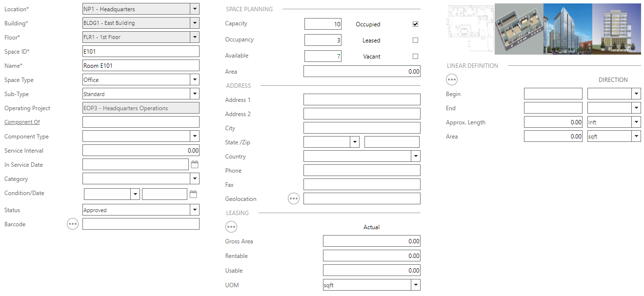
Task: Expand the Country dropdown
Action: click(x=415, y=157)
